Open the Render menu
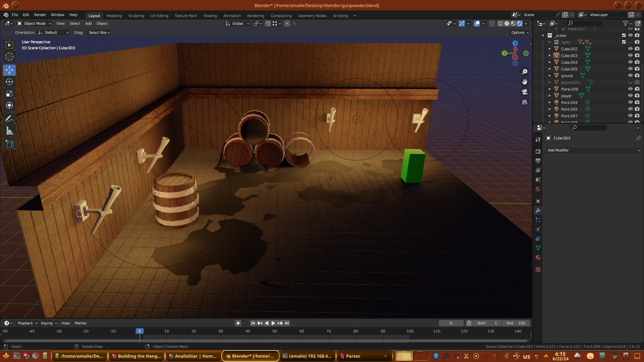The width and height of the screenshot is (644, 362). point(40,15)
